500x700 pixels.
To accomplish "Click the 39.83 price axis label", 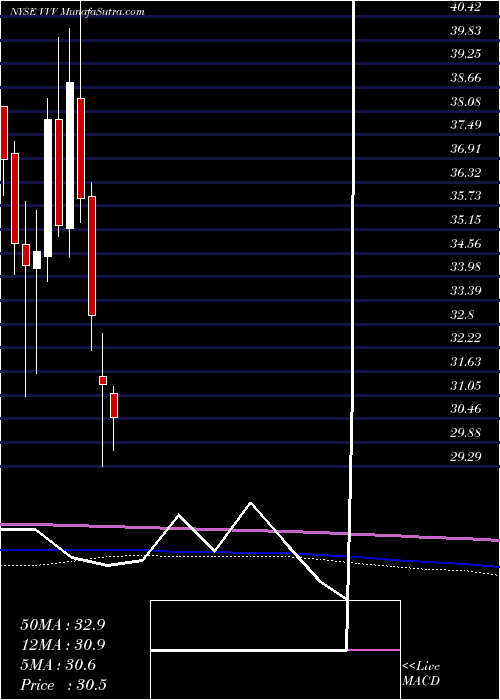I will (464, 31).
